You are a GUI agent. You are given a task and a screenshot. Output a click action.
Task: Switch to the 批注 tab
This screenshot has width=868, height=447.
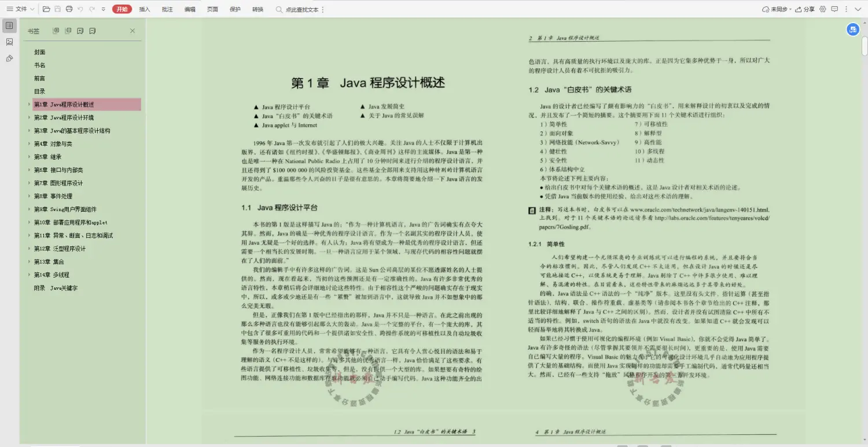point(167,9)
